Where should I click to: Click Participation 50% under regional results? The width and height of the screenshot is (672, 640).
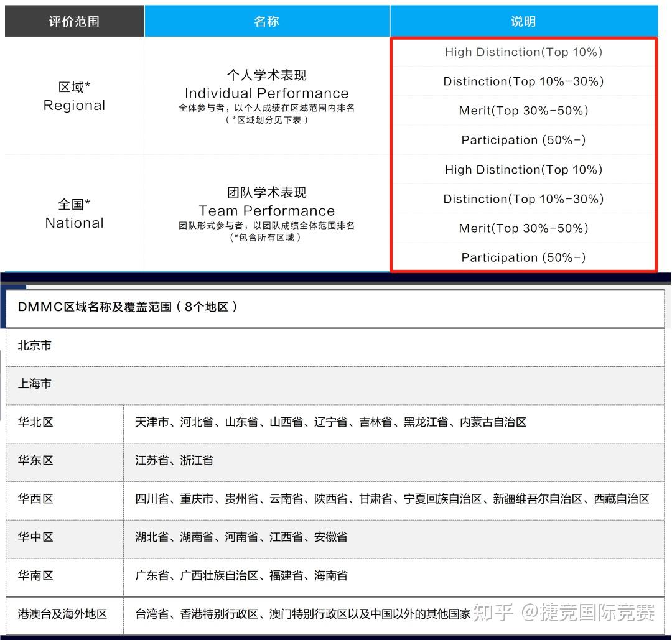(x=523, y=140)
